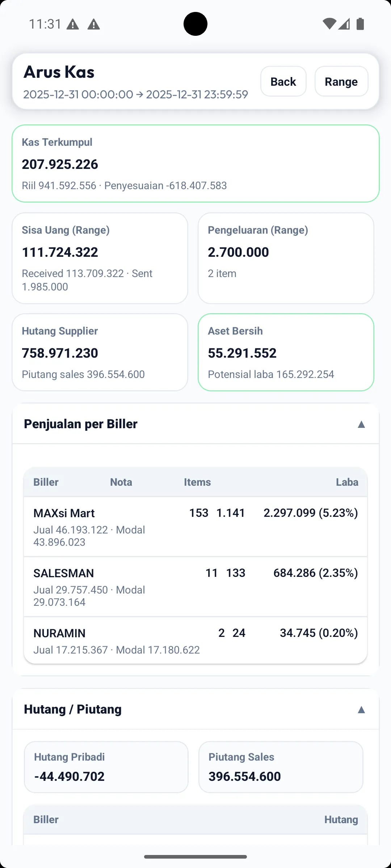Select the NURAMIN biller row
The width and height of the screenshot is (391, 868).
195,641
